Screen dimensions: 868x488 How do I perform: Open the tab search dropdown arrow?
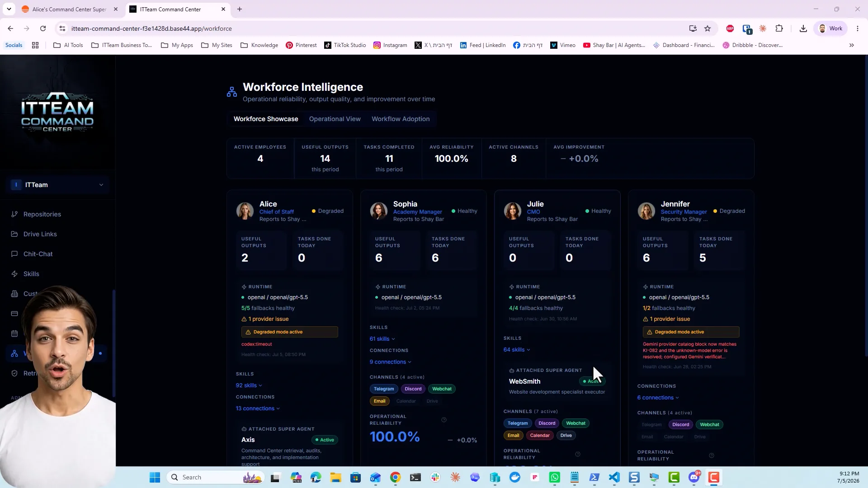pos(9,9)
